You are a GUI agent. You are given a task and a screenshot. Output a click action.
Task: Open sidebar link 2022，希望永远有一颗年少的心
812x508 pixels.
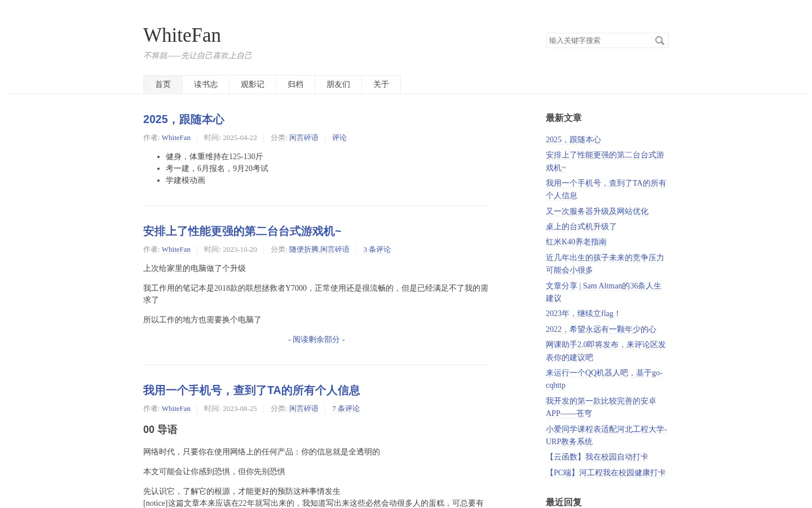point(601,329)
